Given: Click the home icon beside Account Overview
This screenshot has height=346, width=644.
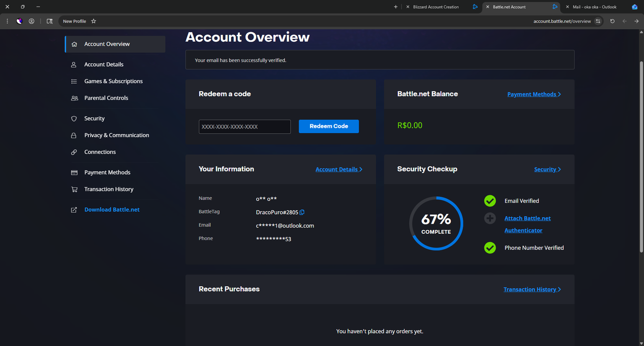Looking at the screenshot, I should (74, 44).
